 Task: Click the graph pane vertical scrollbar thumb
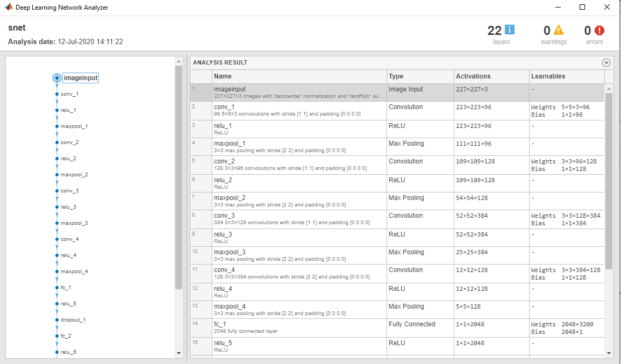179,177
